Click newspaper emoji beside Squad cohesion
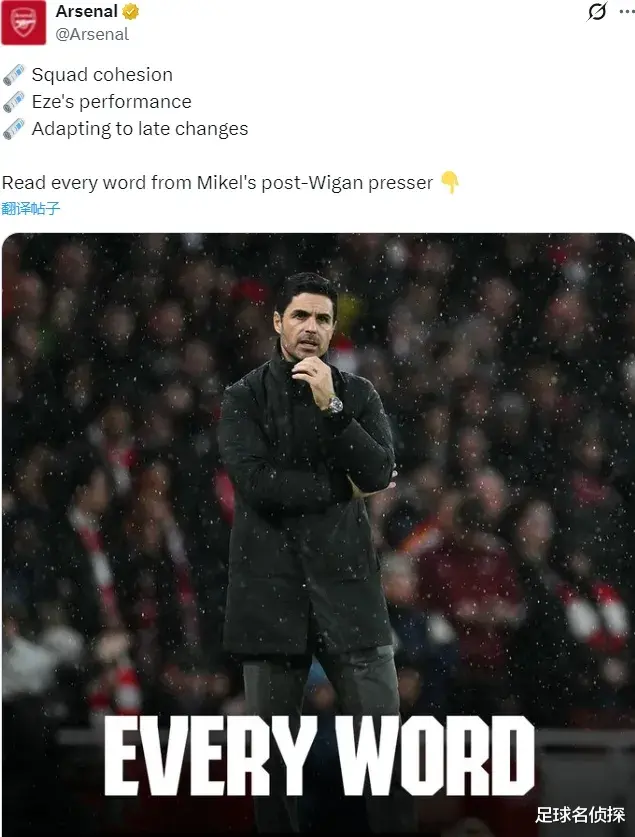635x837 pixels. click(13, 75)
